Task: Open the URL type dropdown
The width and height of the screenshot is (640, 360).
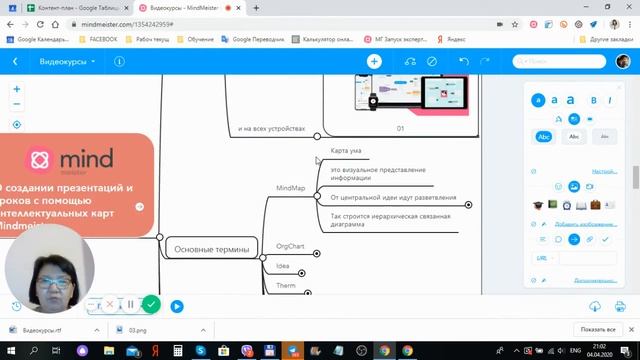Action: tap(545, 258)
